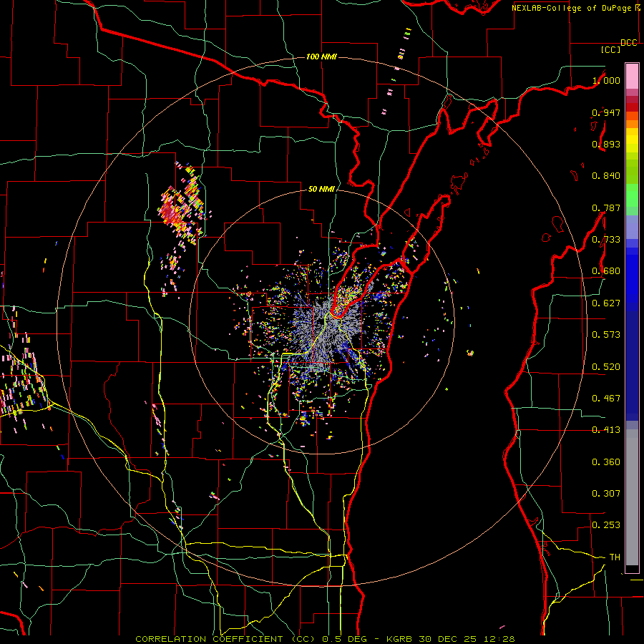Click the [CC] legend title
Image resolution: width=644 pixels, height=644 pixels.
pos(610,49)
